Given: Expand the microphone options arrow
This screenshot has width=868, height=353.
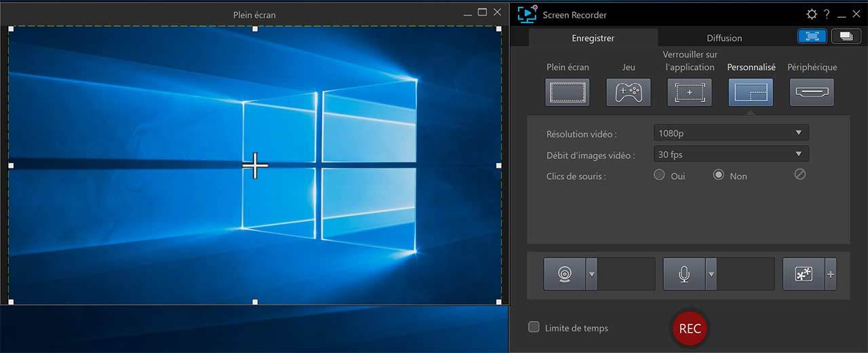Looking at the screenshot, I should click(711, 274).
